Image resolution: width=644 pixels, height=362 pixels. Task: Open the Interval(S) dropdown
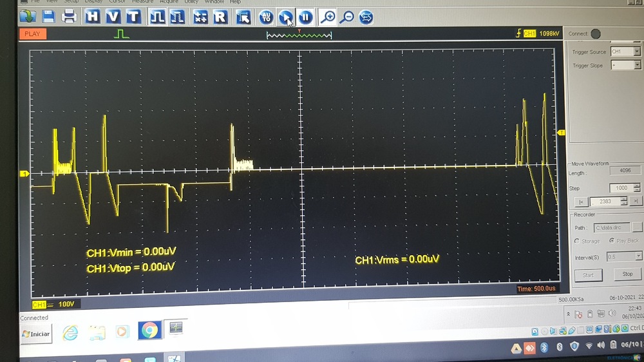click(x=624, y=256)
